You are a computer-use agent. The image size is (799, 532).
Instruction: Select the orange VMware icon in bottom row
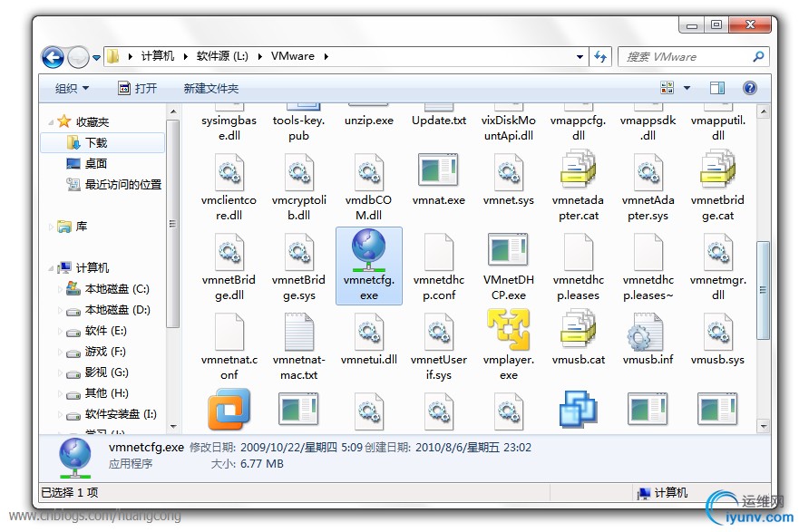click(x=229, y=409)
